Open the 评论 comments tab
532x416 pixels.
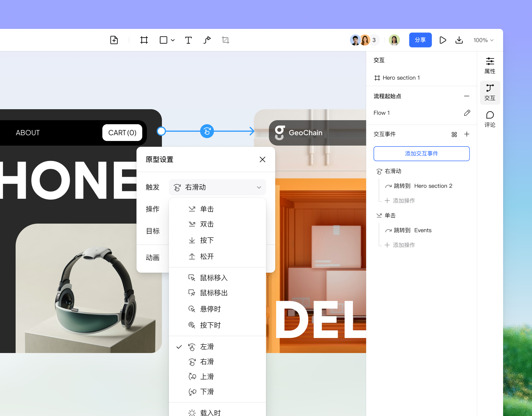pyautogui.click(x=490, y=119)
